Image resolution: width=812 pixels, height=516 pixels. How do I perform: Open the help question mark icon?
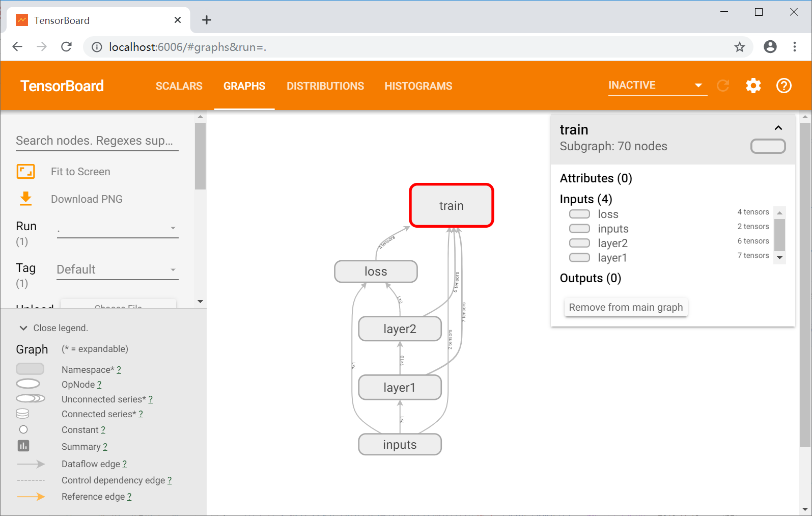(x=784, y=86)
